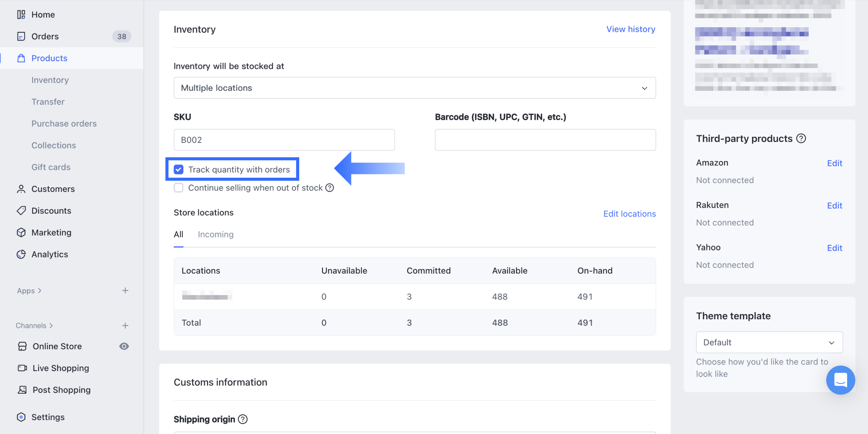Enable Continue selling when out of stock
This screenshot has width=868, height=434.
pyautogui.click(x=179, y=188)
